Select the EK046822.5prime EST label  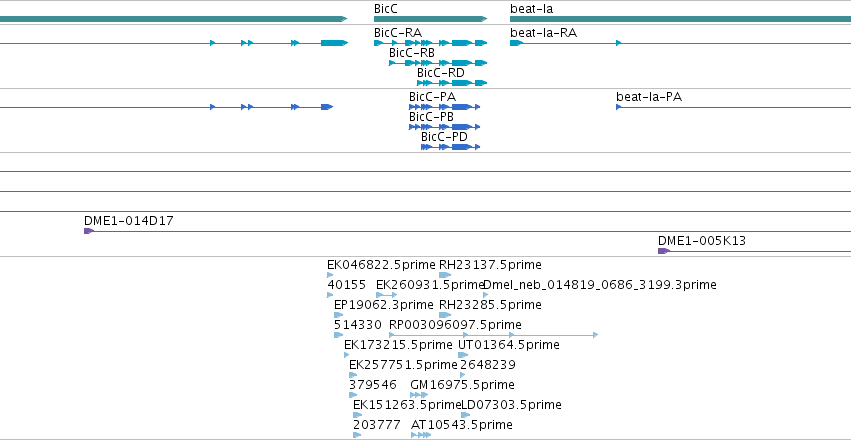[x=381, y=265]
